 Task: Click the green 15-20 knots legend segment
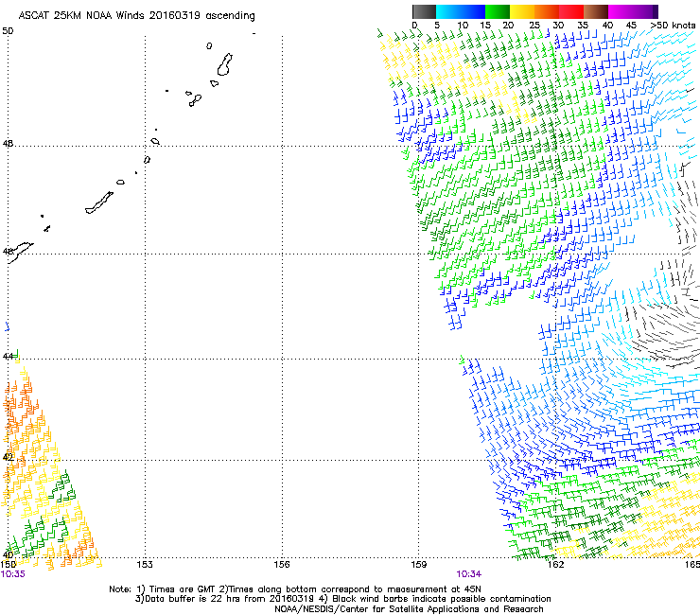[x=498, y=11]
